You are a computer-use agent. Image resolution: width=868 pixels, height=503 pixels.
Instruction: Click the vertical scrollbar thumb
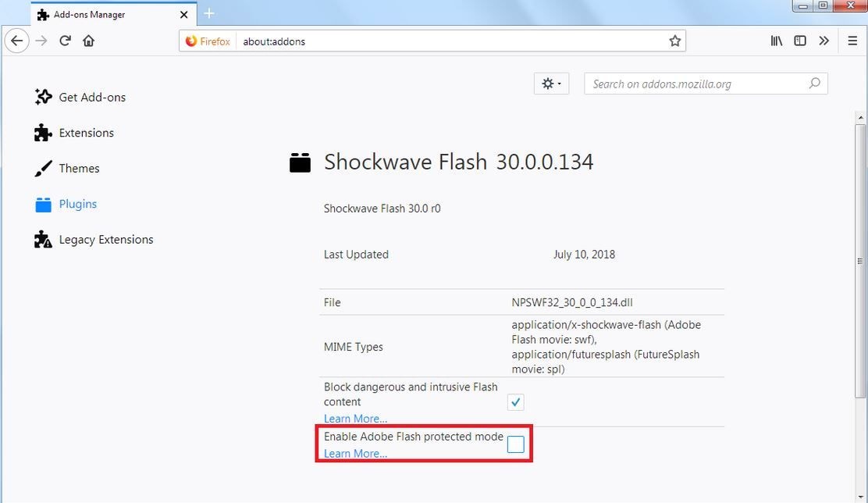[859, 260]
